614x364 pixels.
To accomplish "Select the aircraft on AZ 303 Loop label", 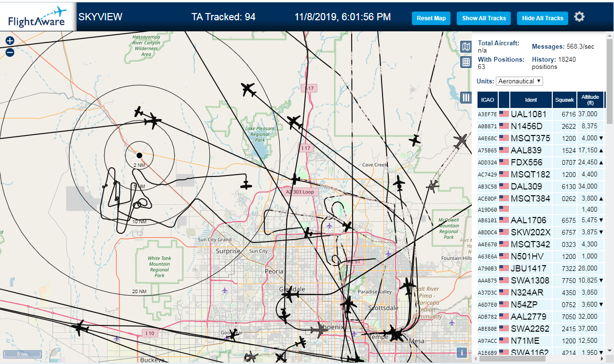I will [x=296, y=179].
